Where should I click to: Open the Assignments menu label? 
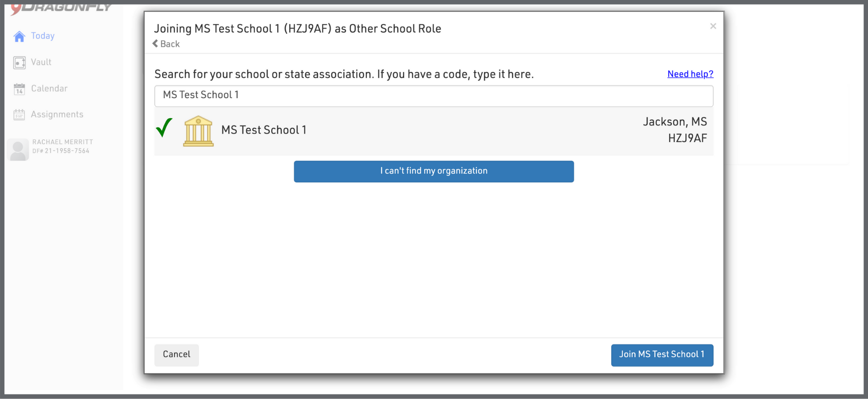coord(57,115)
